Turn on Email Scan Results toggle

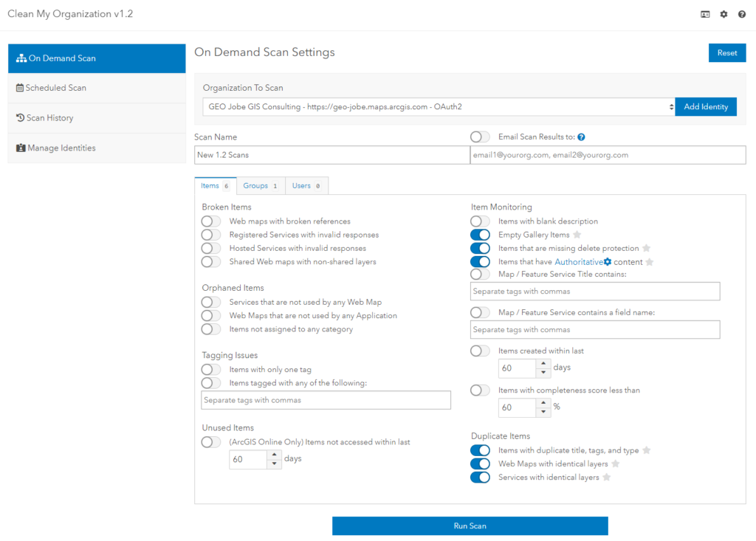(480, 137)
